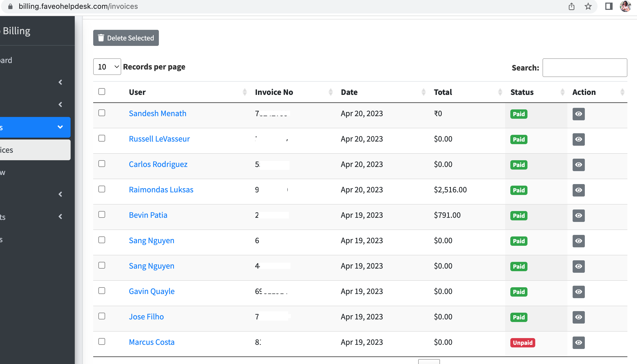This screenshot has height=364, width=637.
Task: Click the share icon in the browser toolbar
Action: 571,6
